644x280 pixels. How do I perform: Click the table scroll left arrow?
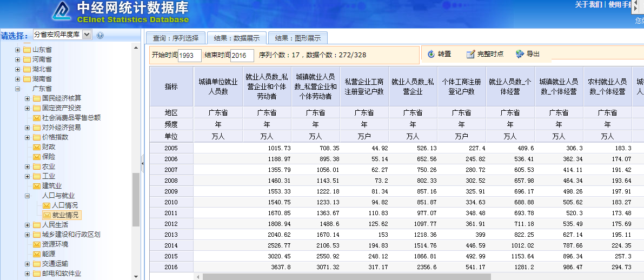pyautogui.click(x=199, y=277)
